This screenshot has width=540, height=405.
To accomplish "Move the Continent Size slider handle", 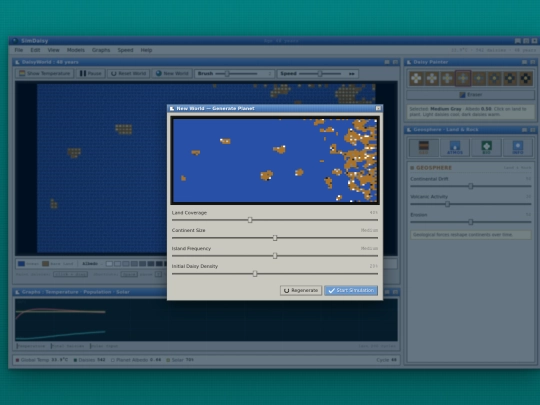I will [x=275, y=238].
